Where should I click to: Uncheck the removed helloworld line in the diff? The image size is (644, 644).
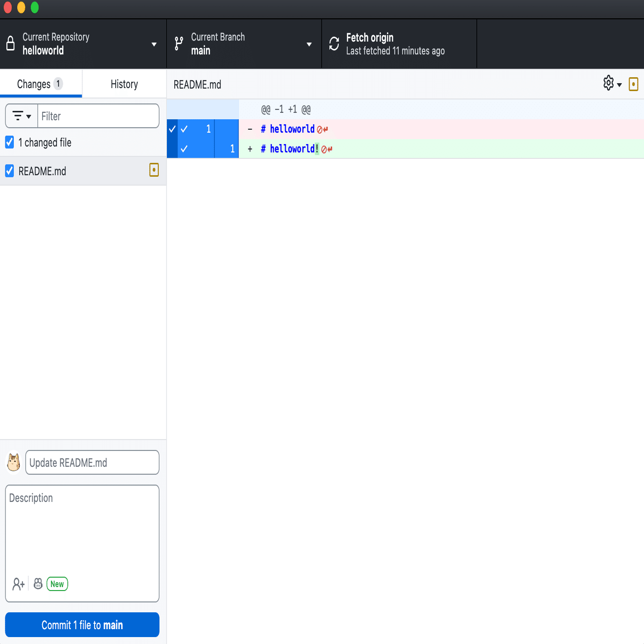pyautogui.click(x=184, y=129)
